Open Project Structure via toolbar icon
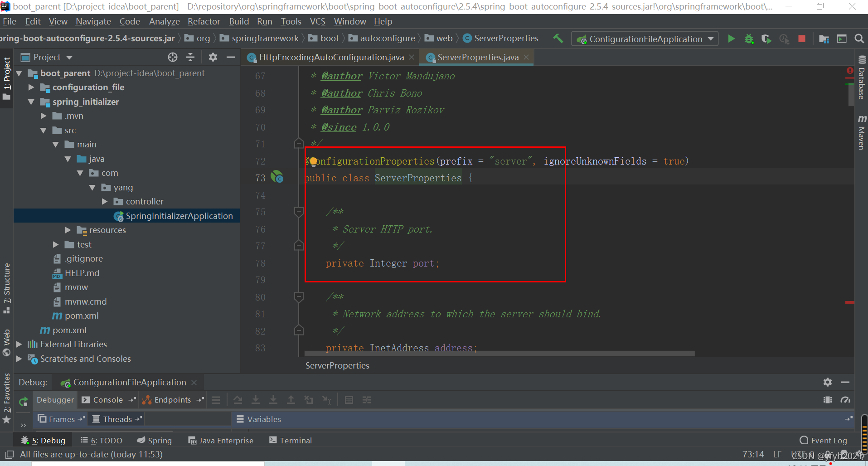 pyautogui.click(x=824, y=39)
